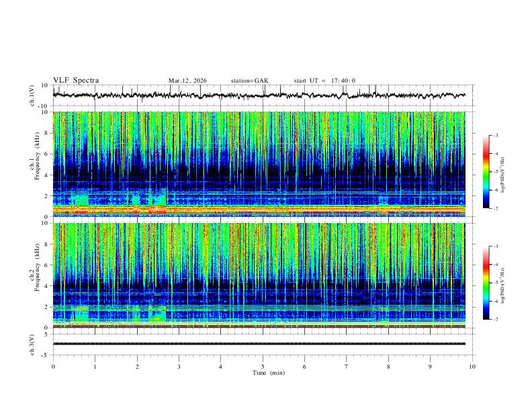Click the "ch.1(V)" waveform axis label

pos(32,95)
